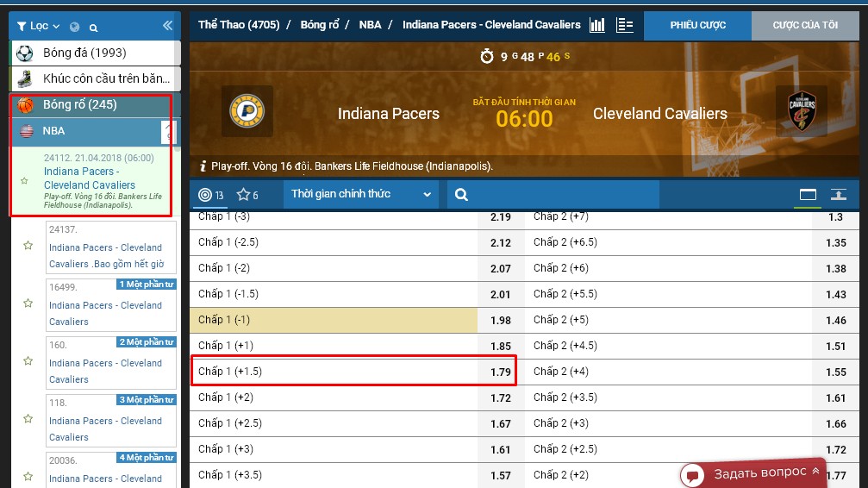Open event 24137 Bao gồm hết giờ
Screen dimensions: 868x488
point(110,247)
